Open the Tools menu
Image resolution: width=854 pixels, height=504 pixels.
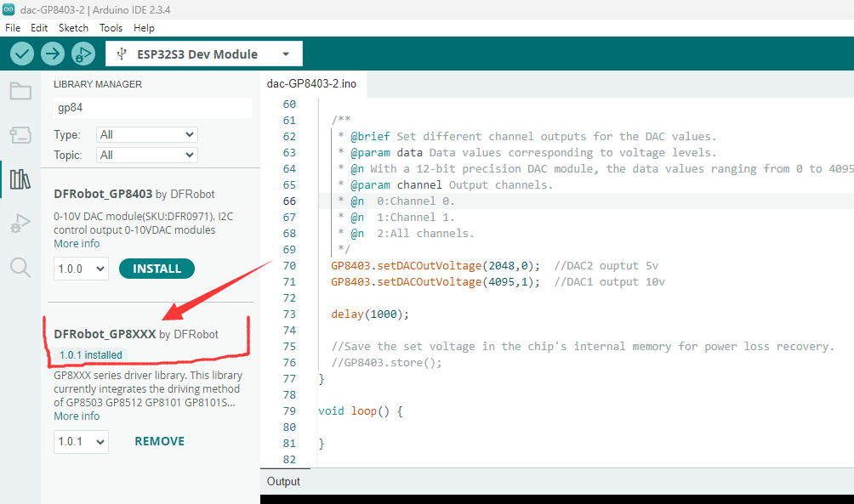coord(111,27)
